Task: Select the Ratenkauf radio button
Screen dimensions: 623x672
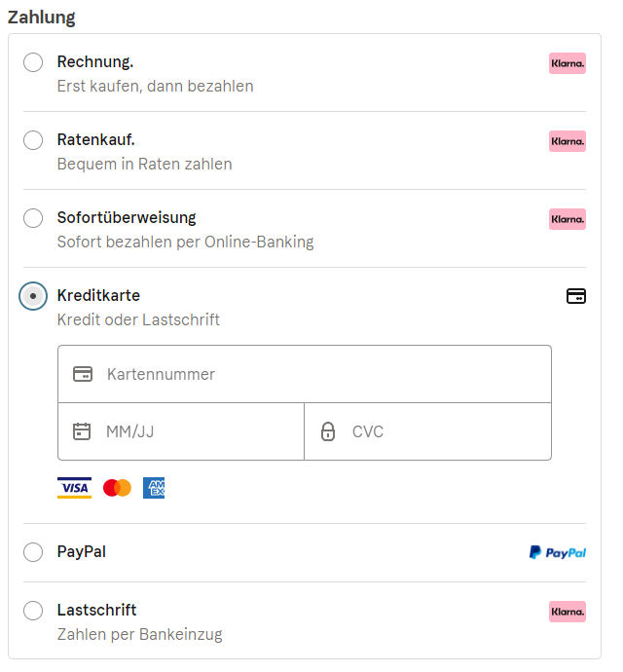Action: 33,140
